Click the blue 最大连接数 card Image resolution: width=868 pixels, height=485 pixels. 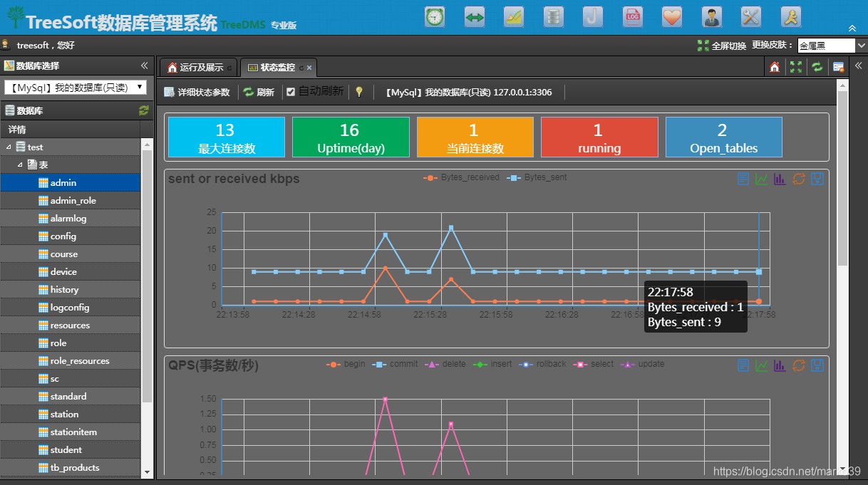tap(227, 137)
